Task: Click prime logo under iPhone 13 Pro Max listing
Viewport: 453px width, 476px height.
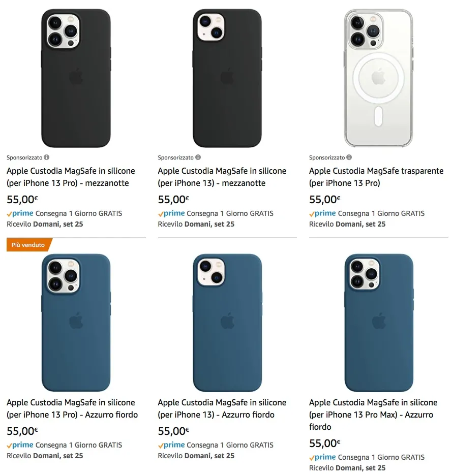Action: click(x=323, y=457)
